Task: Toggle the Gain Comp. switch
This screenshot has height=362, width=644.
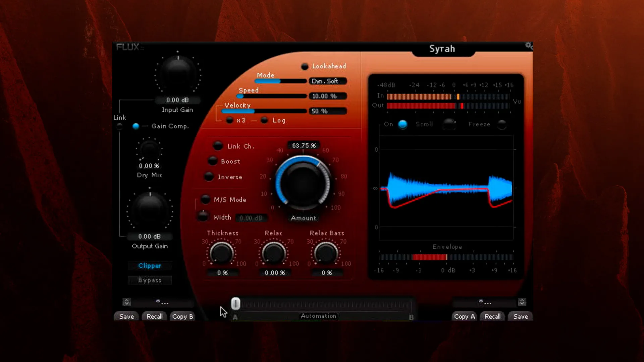Action: click(136, 126)
